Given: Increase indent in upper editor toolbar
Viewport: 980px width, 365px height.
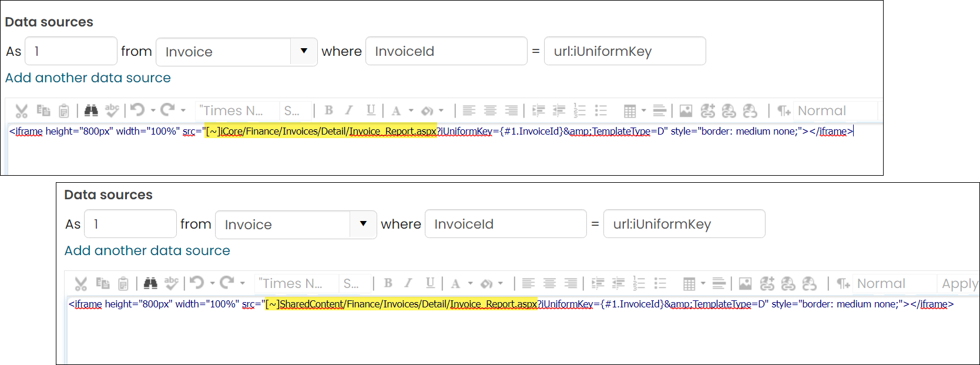Looking at the screenshot, I should point(538,110).
